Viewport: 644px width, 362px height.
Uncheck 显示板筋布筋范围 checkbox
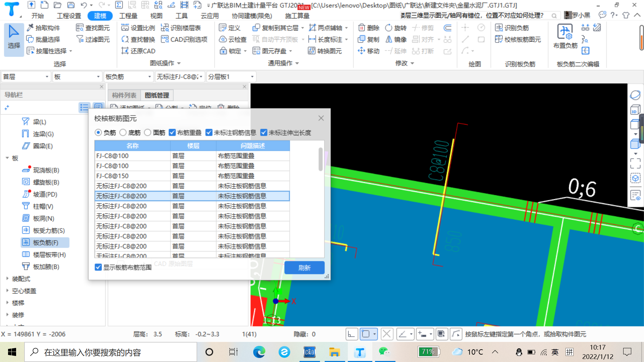98,267
